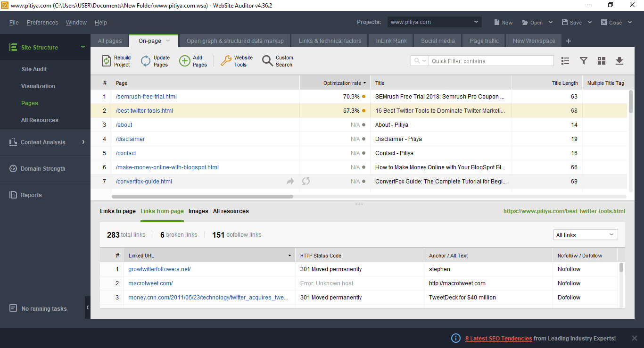Switch to the Page traffic tab

(x=484, y=41)
